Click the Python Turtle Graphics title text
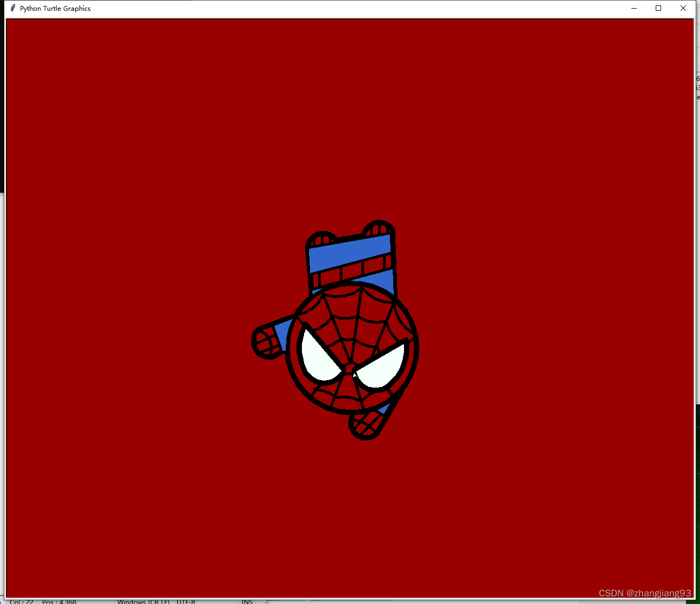The height and width of the screenshot is (604, 700). point(55,9)
